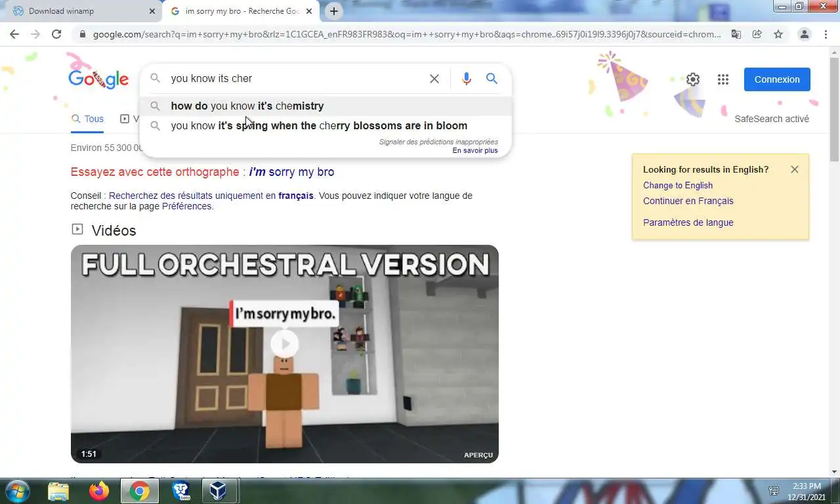840x504 pixels.
Task: Open Brave browser from the taskbar
Action: coord(180,491)
